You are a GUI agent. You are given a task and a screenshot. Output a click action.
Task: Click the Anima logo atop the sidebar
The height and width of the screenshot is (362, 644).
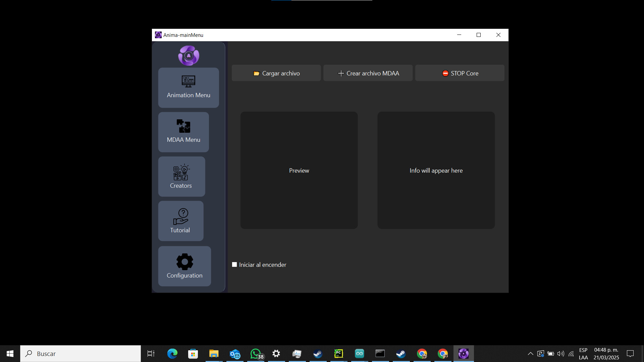coord(189,55)
